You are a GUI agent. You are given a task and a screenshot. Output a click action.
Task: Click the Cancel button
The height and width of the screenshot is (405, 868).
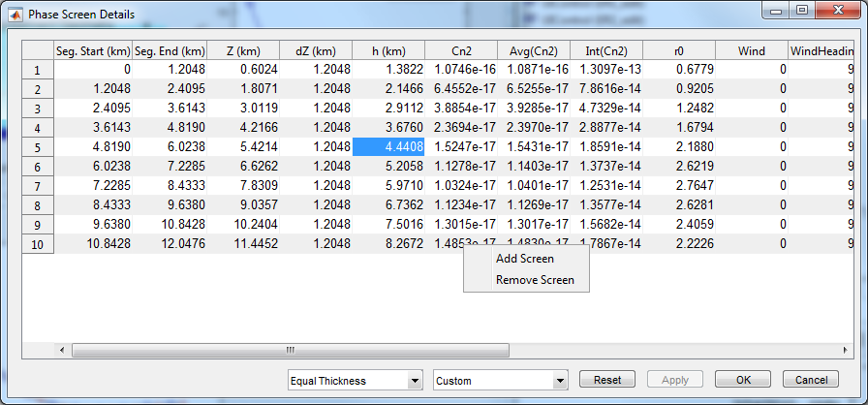811,380
